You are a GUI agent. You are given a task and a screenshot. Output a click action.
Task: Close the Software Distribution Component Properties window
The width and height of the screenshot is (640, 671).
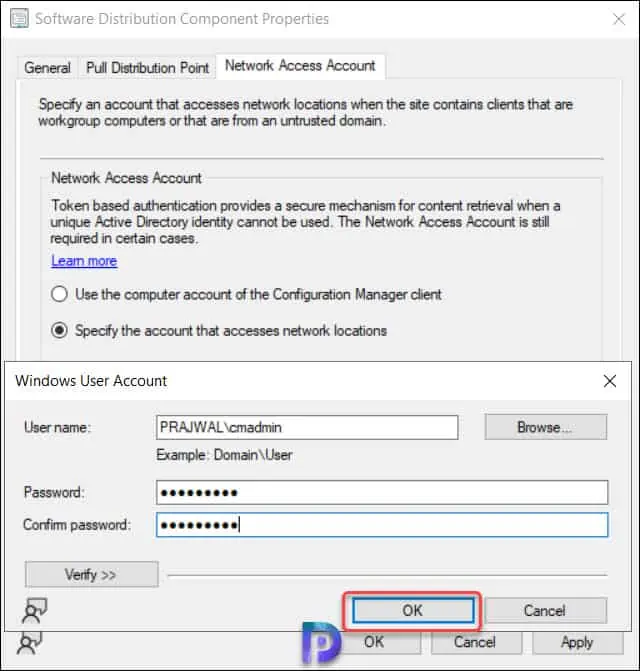click(x=619, y=19)
